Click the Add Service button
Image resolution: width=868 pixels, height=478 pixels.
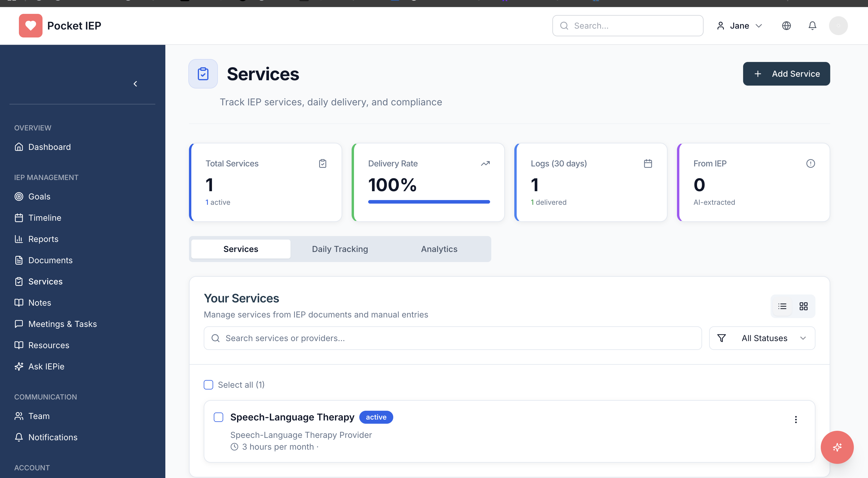(x=786, y=74)
